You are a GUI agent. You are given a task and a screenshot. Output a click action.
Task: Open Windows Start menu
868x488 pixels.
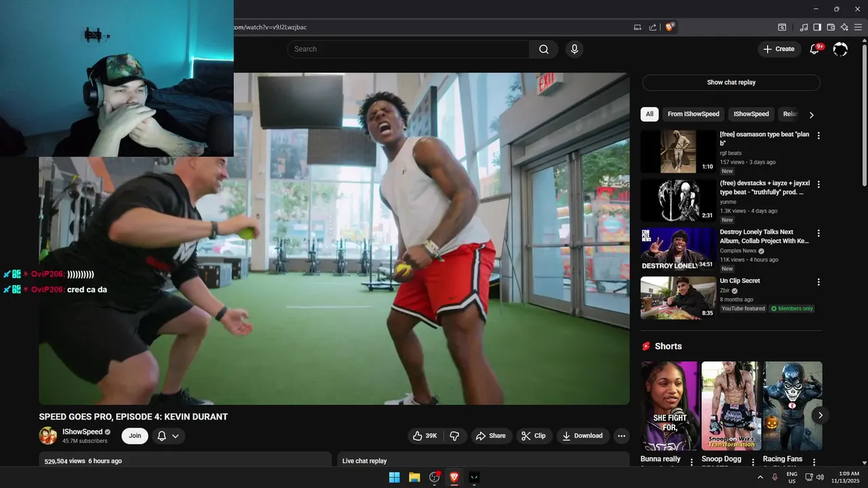[x=394, y=477]
